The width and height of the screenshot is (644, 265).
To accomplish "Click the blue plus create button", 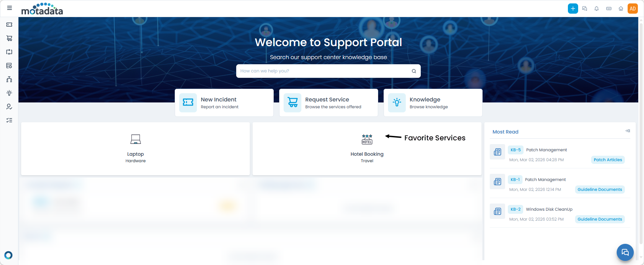I will 573,9.
